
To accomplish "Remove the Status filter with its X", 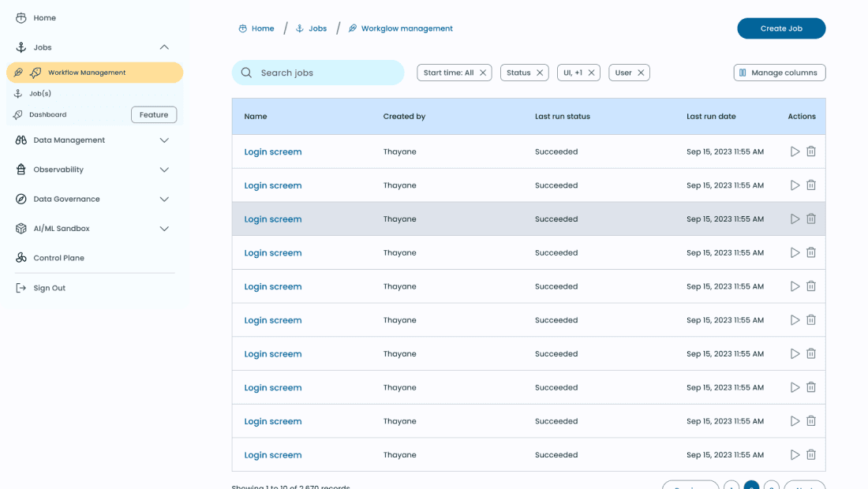I will (540, 73).
